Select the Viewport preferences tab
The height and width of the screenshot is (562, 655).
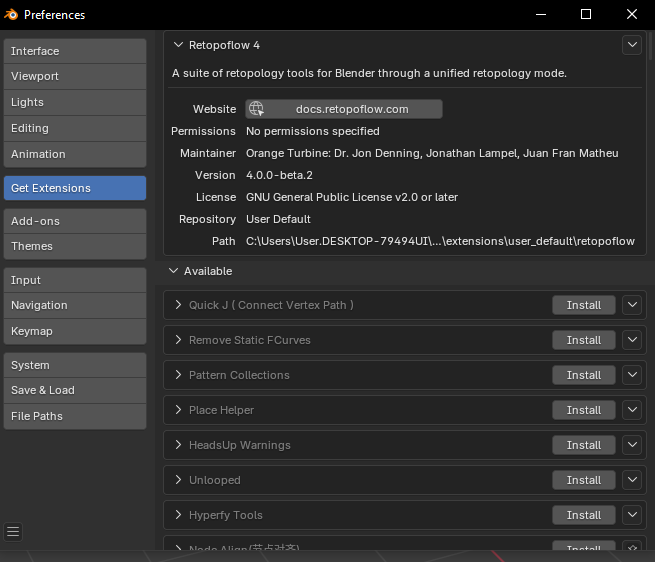pyautogui.click(x=74, y=76)
